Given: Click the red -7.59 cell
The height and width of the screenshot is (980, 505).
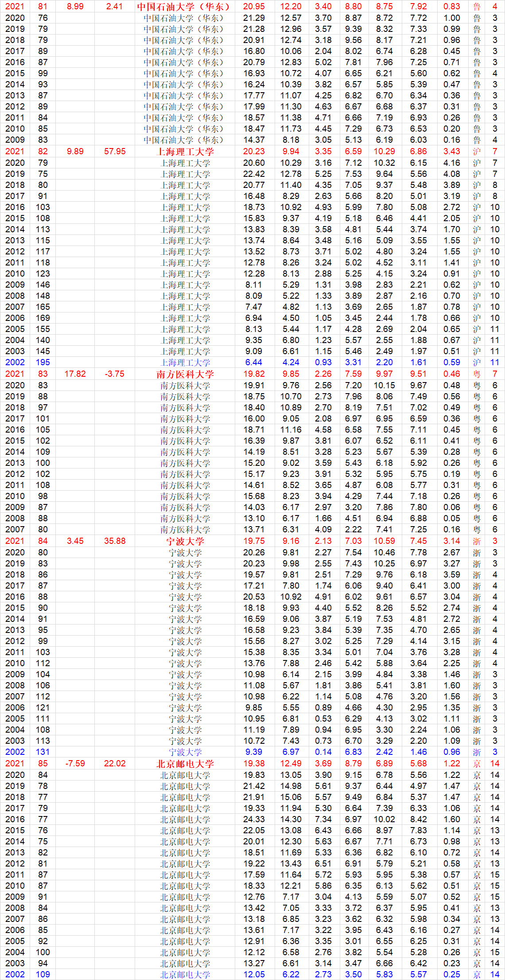Looking at the screenshot, I should click(x=75, y=764).
